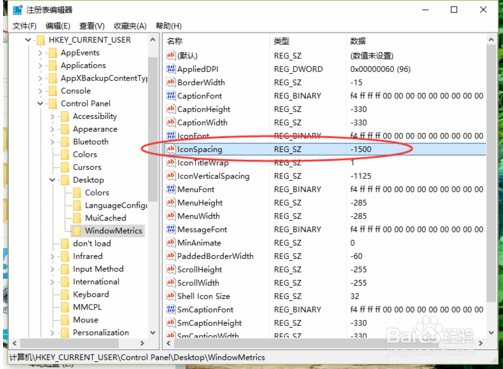Click the HKEY_CURRENT_USER folder icon

(x=41, y=40)
